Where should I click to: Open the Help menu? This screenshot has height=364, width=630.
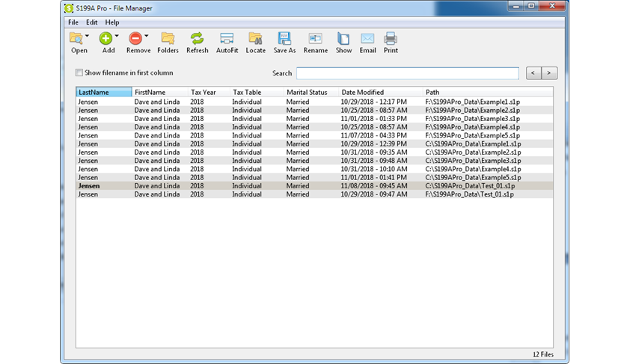click(112, 22)
